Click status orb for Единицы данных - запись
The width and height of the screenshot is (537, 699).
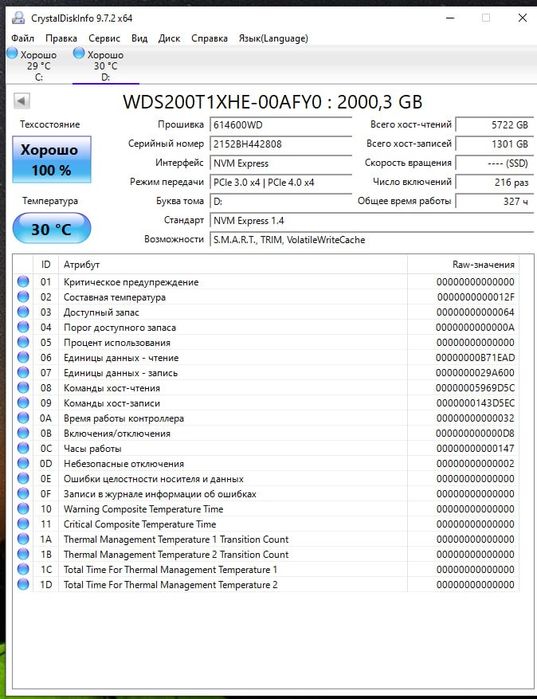pyautogui.click(x=23, y=373)
